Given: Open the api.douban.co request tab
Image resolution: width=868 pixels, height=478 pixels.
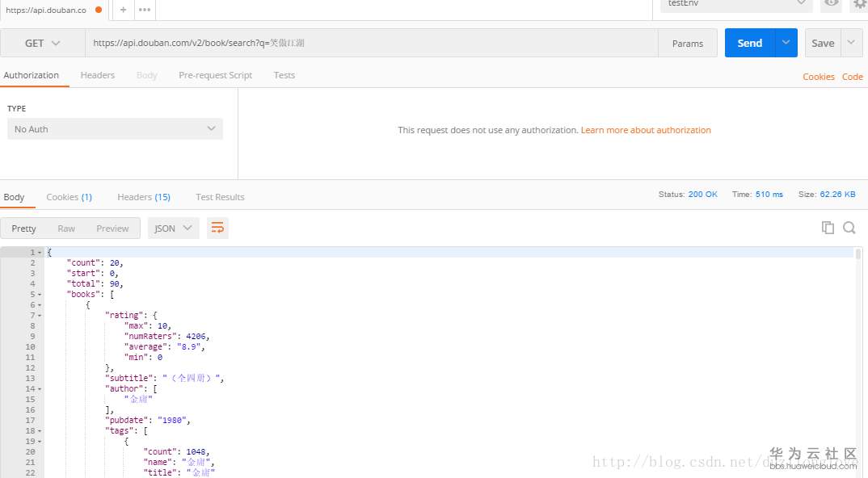Looking at the screenshot, I should (53, 10).
